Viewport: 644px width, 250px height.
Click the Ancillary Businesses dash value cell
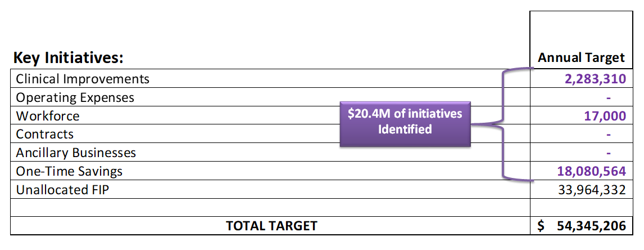tap(581, 153)
